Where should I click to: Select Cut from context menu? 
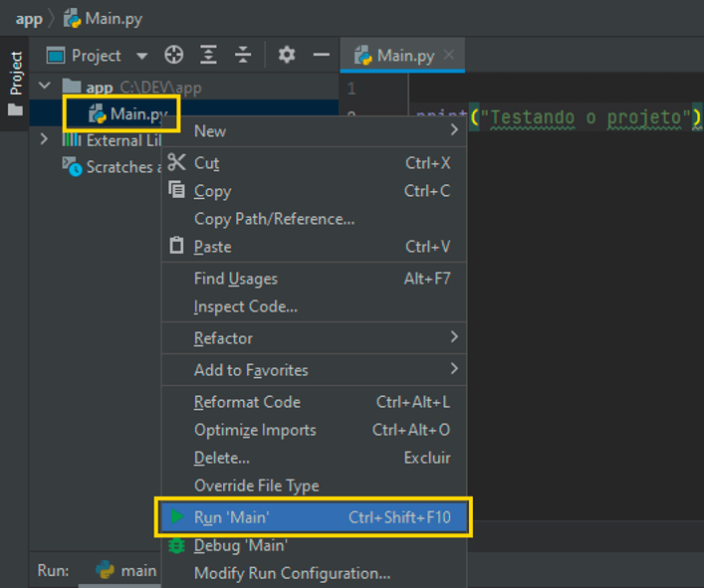tap(314, 163)
